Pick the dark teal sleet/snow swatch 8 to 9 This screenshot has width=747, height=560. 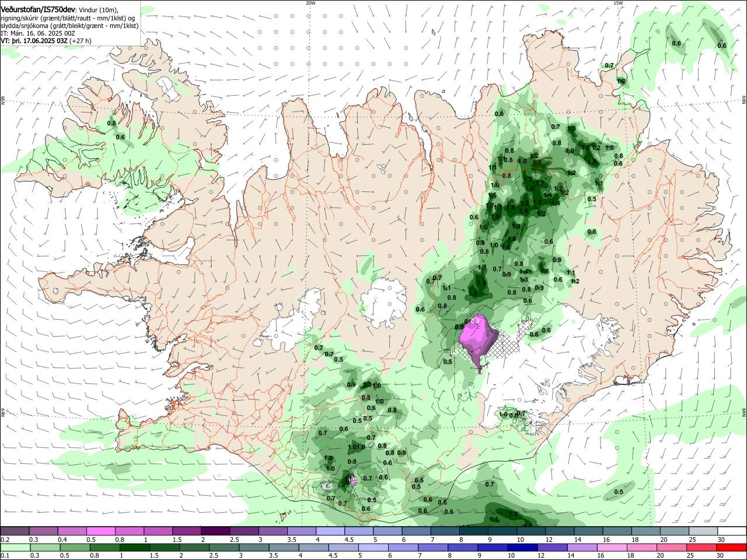473,531
